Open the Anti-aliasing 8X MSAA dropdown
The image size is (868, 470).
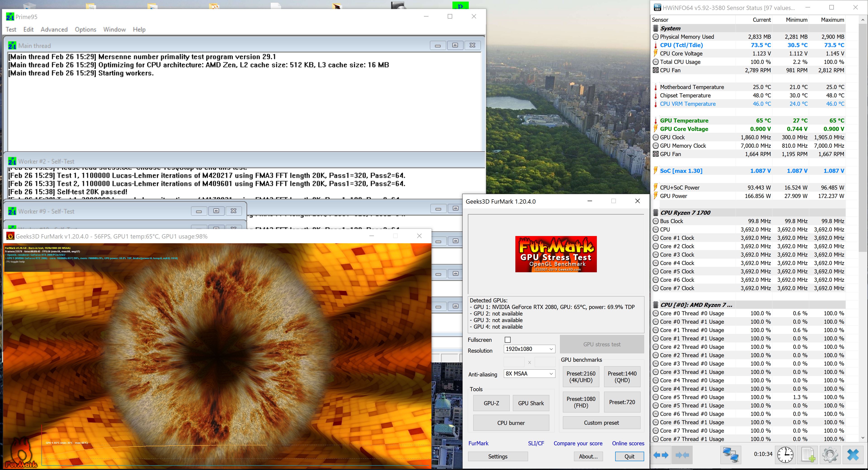click(529, 374)
